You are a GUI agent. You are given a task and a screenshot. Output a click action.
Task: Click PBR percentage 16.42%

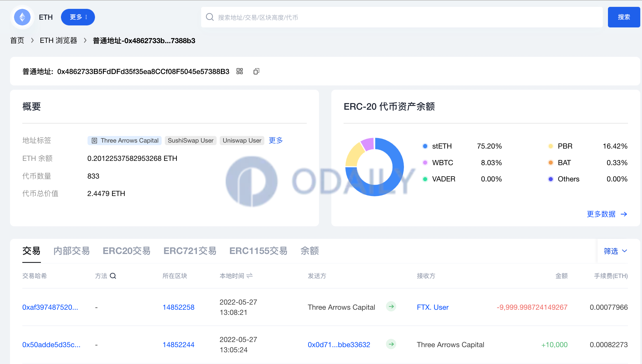click(615, 146)
